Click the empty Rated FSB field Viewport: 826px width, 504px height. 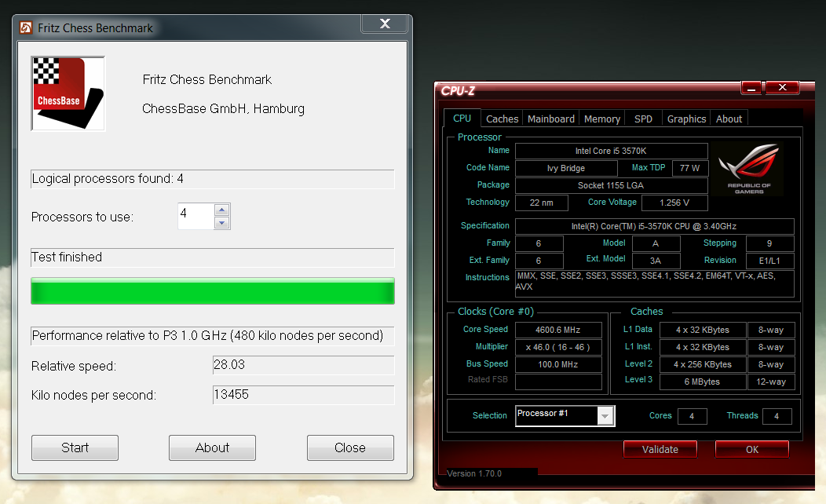(x=558, y=382)
